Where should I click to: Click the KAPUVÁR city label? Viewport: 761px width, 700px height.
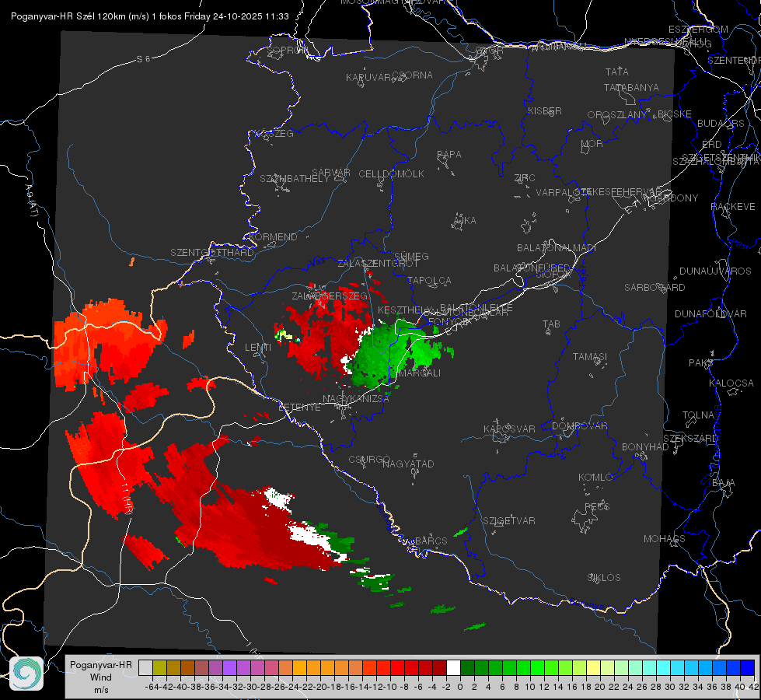[x=369, y=77]
